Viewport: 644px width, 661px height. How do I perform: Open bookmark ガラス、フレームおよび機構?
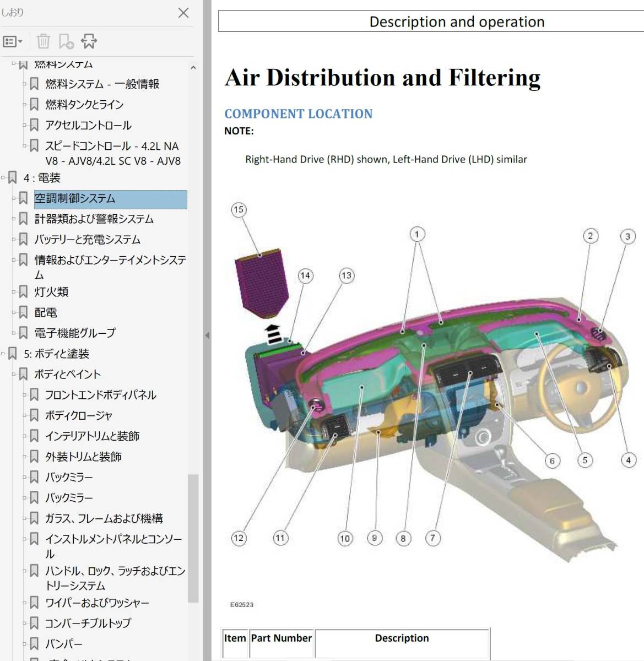[x=104, y=518]
